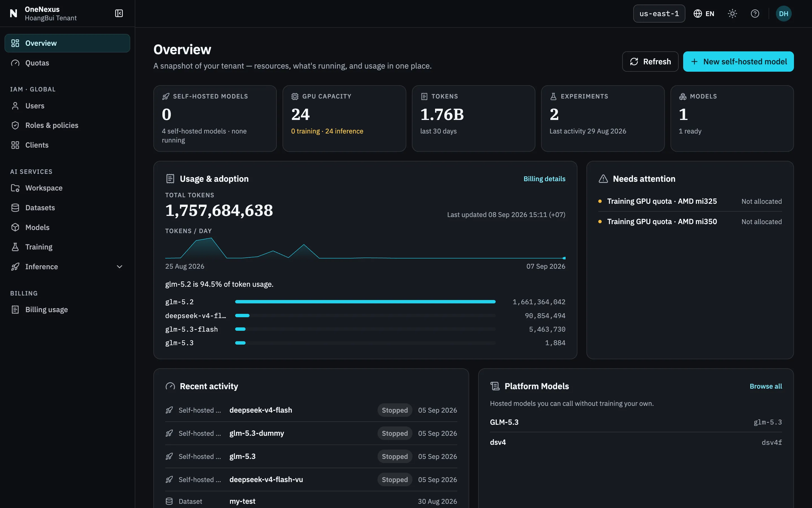
Task: Go to Quotas page
Action: (67, 63)
